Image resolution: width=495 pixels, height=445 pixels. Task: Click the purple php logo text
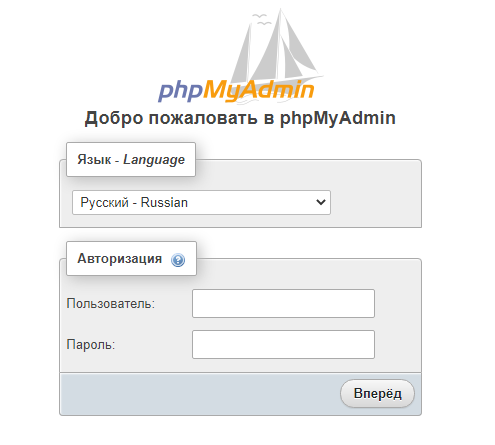click(x=180, y=90)
